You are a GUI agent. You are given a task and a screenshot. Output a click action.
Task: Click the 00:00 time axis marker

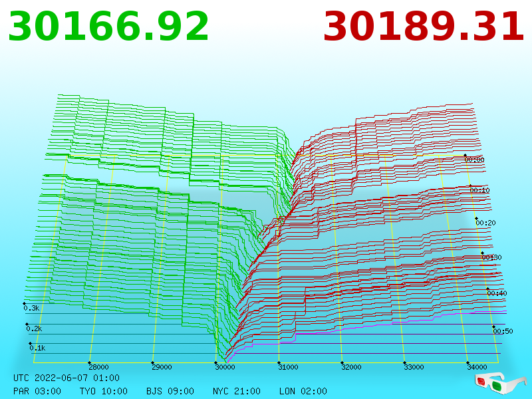(474, 160)
